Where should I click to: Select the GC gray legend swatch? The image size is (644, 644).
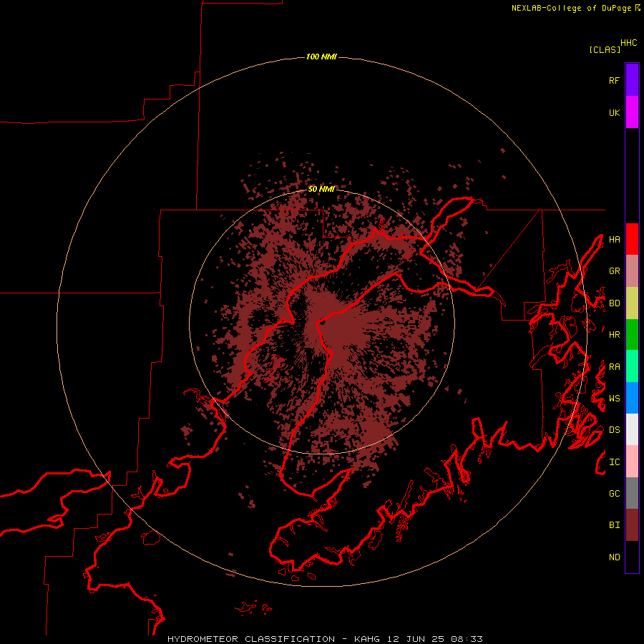point(632,493)
